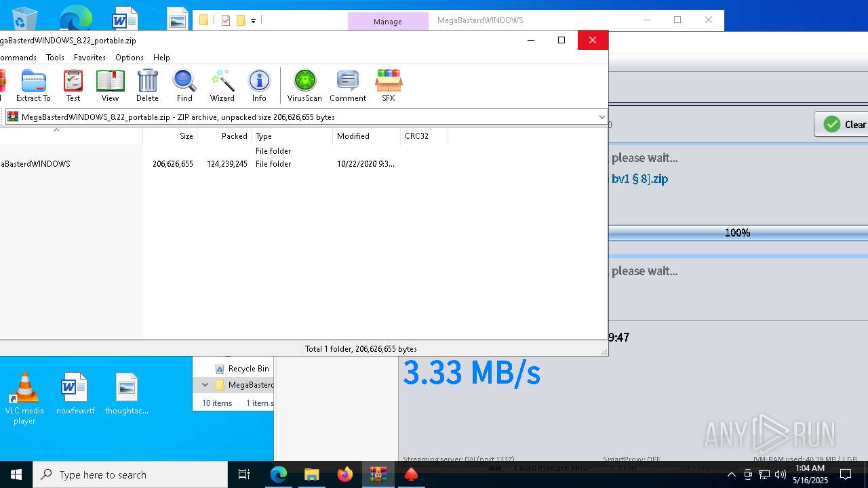
Task: Click the 206,626,655 size value
Action: point(173,164)
